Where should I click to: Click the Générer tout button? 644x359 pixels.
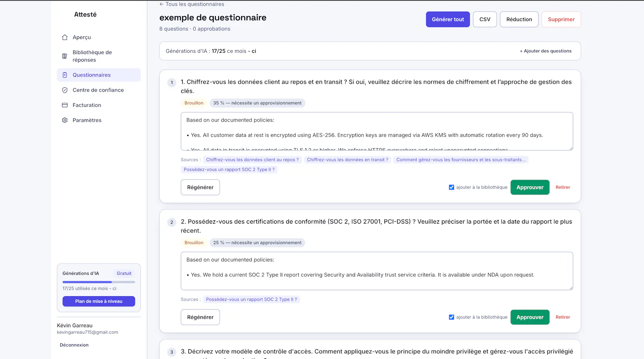coord(448,19)
